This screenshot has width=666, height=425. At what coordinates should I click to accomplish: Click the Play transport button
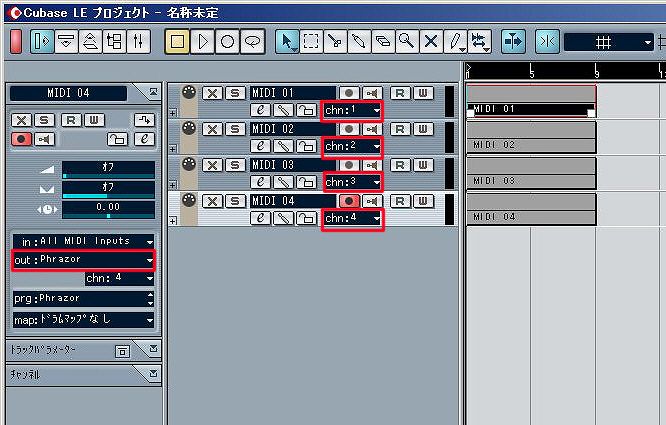(203, 42)
